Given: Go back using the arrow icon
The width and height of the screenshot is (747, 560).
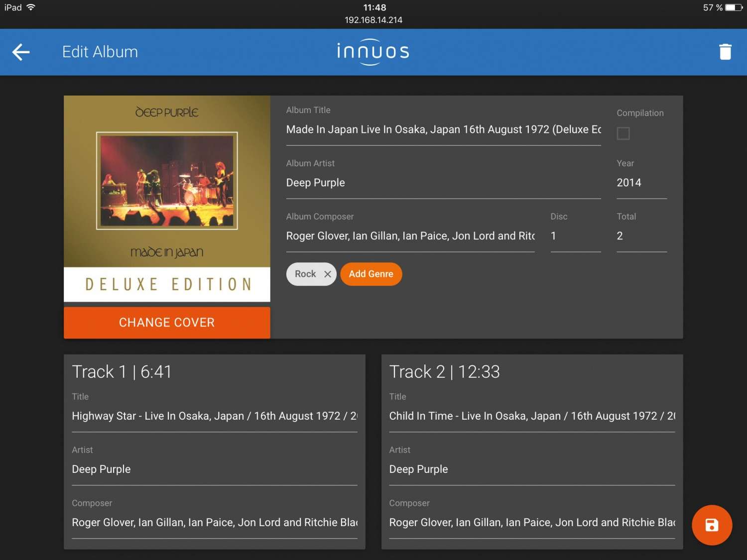Looking at the screenshot, I should click(x=21, y=52).
